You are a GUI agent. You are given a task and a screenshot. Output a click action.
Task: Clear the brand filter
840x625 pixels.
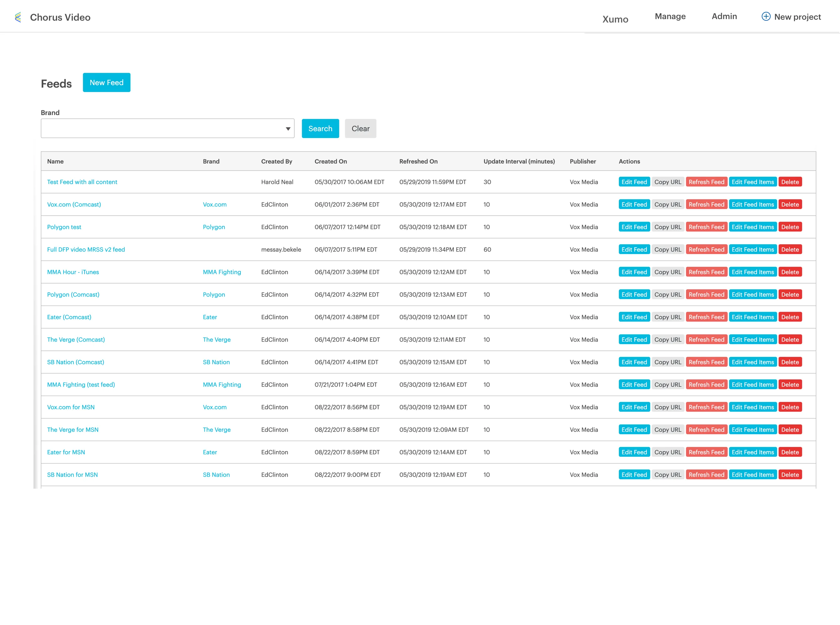pyautogui.click(x=361, y=129)
